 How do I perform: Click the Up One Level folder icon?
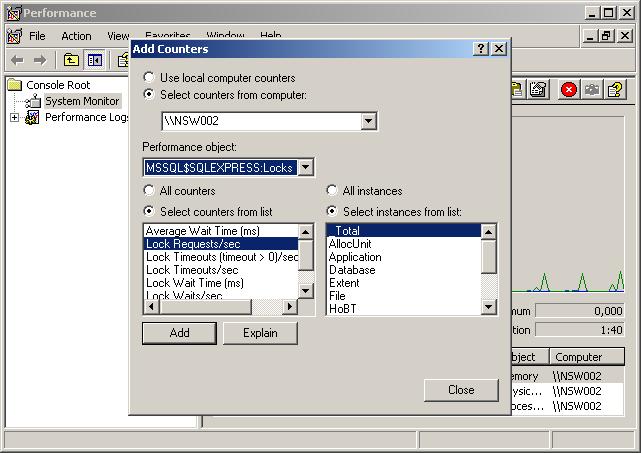[72, 61]
